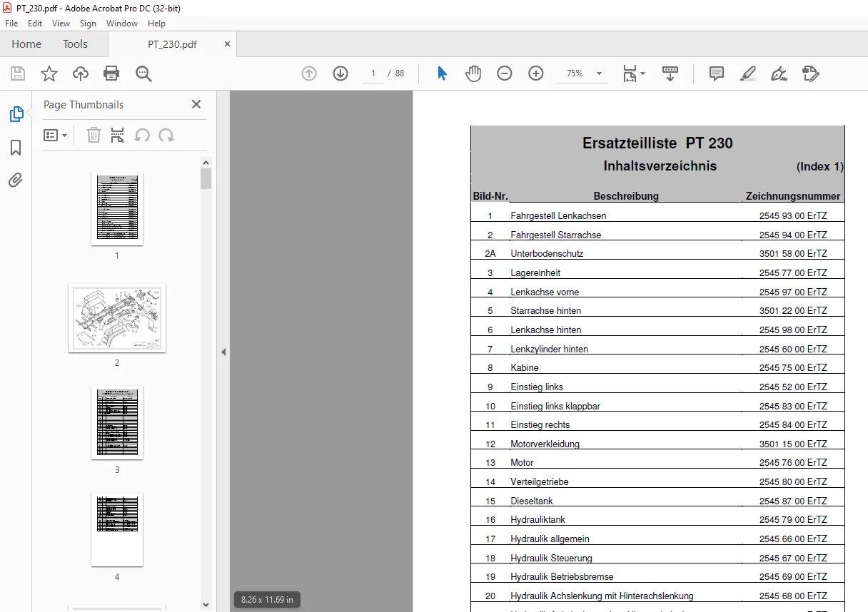Open the Help menu
The height and width of the screenshot is (612, 868).
click(156, 24)
